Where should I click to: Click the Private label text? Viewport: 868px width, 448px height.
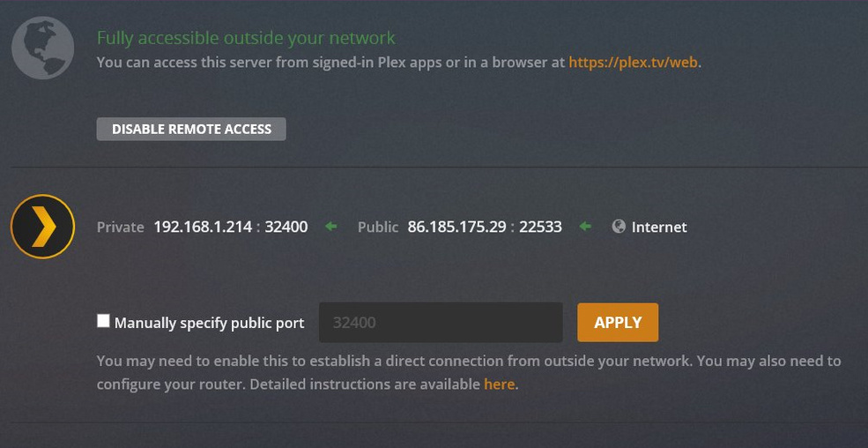click(x=121, y=227)
